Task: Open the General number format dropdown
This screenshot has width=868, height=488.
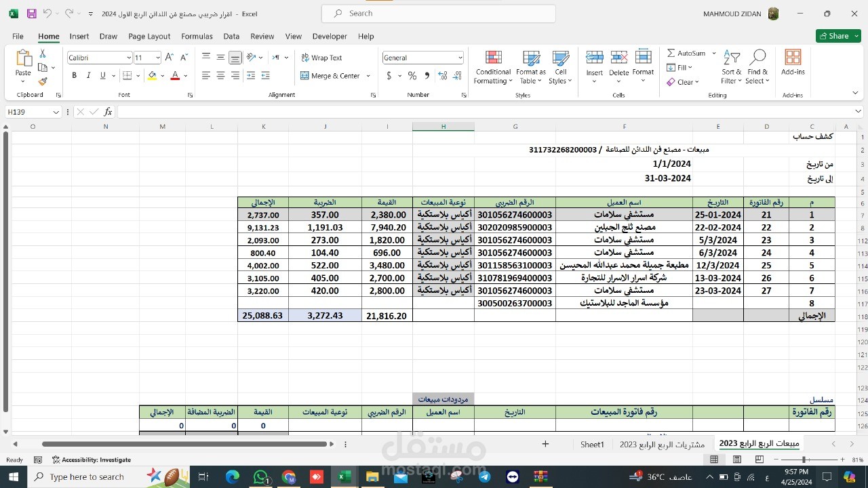Action: [460, 58]
